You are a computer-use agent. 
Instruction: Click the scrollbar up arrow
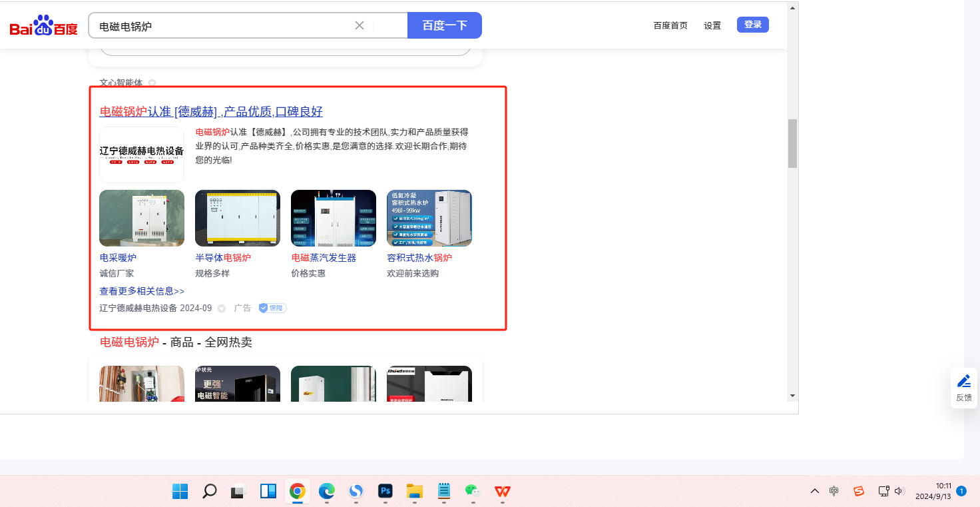[792, 8]
